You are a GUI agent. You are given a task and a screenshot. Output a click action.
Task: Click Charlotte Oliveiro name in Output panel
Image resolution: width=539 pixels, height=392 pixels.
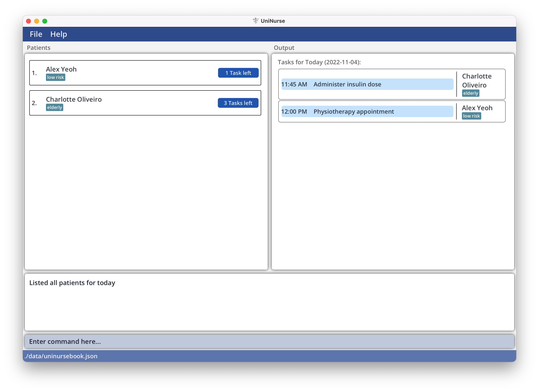477,81
